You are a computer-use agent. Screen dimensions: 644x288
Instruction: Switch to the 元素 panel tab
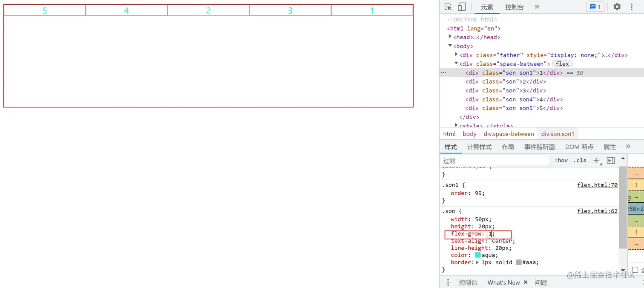(487, 7)
